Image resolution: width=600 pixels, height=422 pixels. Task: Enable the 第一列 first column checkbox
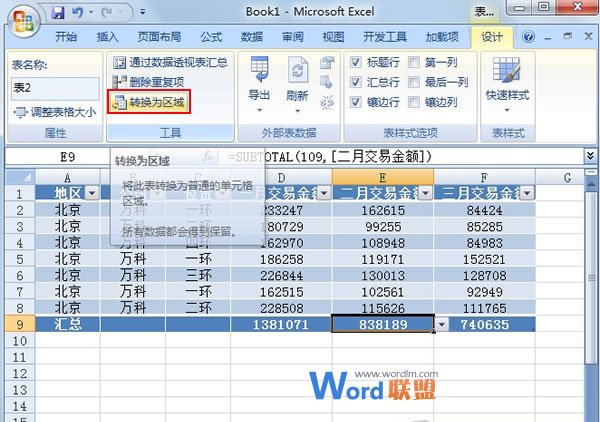[x=414, y=62]
